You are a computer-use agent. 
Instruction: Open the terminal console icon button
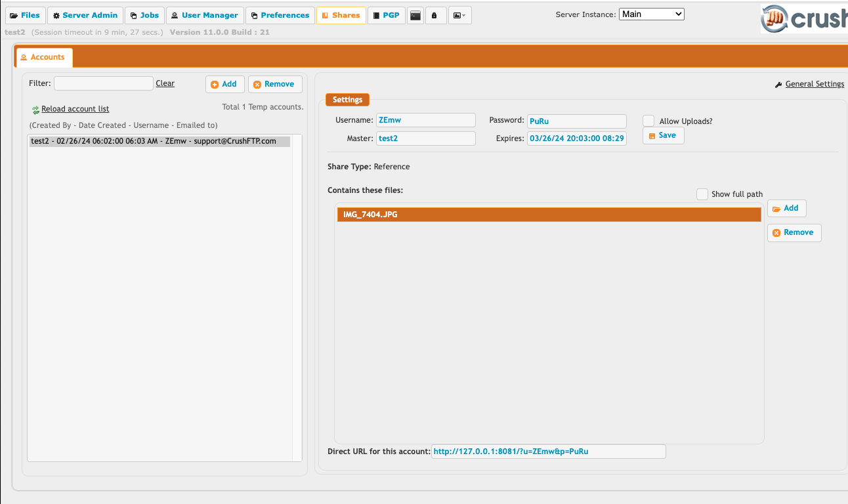pos(415,15)
